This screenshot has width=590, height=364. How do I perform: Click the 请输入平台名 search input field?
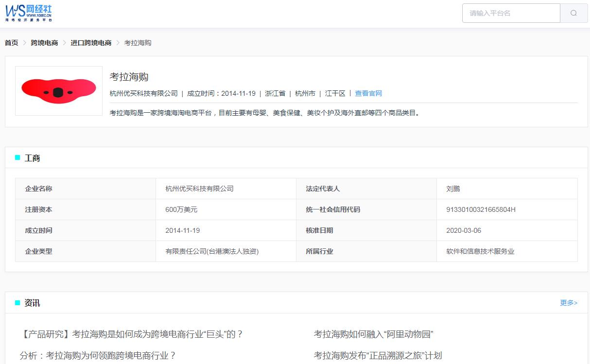[x=510, y=13]
